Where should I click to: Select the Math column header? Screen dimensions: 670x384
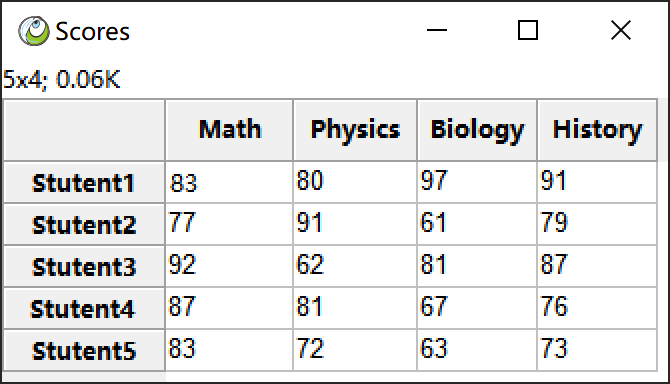coord(229,130)
